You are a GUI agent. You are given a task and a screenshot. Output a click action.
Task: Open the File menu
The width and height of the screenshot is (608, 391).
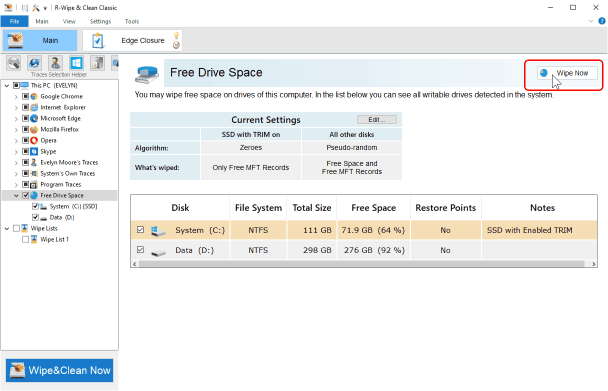[x=14, y=21]
